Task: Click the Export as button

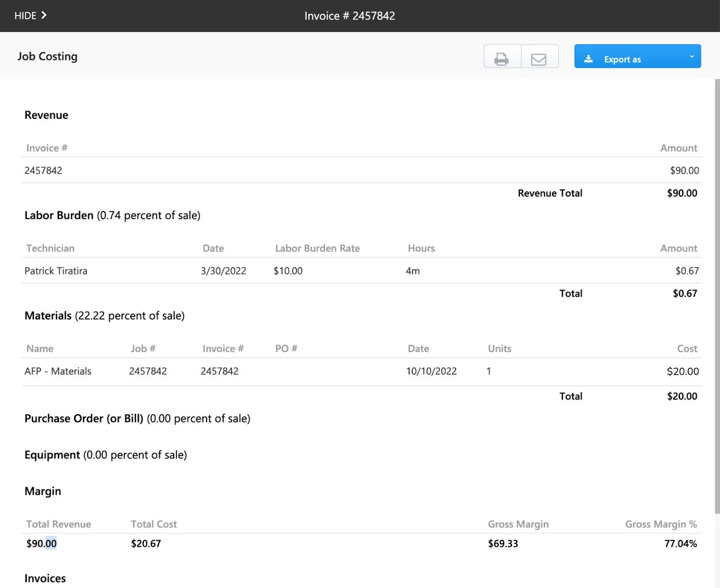Action: [x=622, y=59]
